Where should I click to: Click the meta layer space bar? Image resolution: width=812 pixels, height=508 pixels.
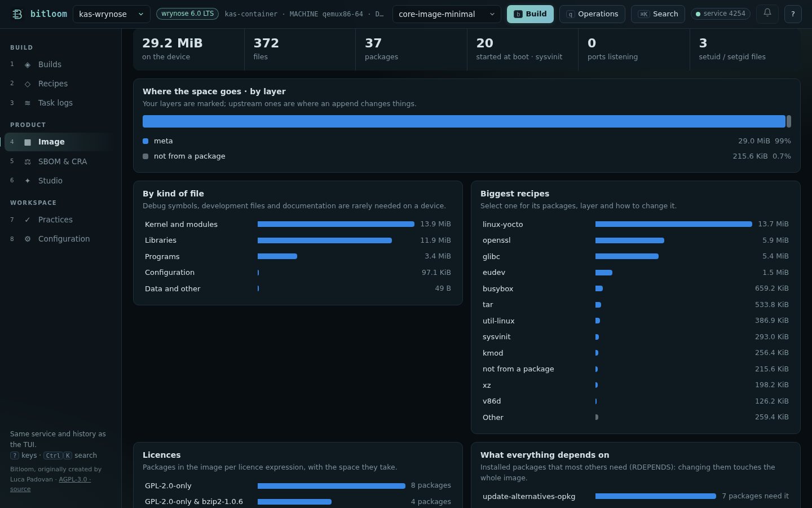click(x=464, y=121)
